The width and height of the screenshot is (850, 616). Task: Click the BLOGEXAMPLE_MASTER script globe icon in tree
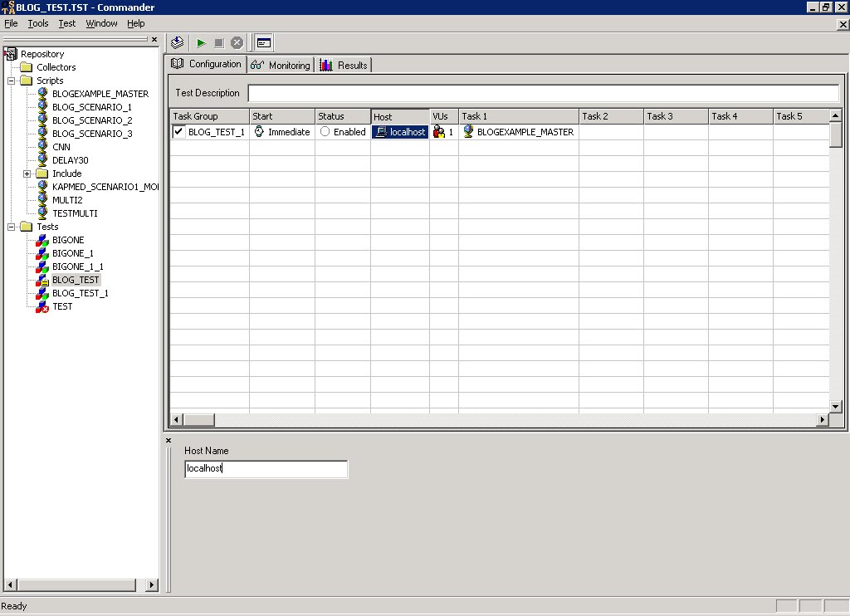click(x=42, y=93)
